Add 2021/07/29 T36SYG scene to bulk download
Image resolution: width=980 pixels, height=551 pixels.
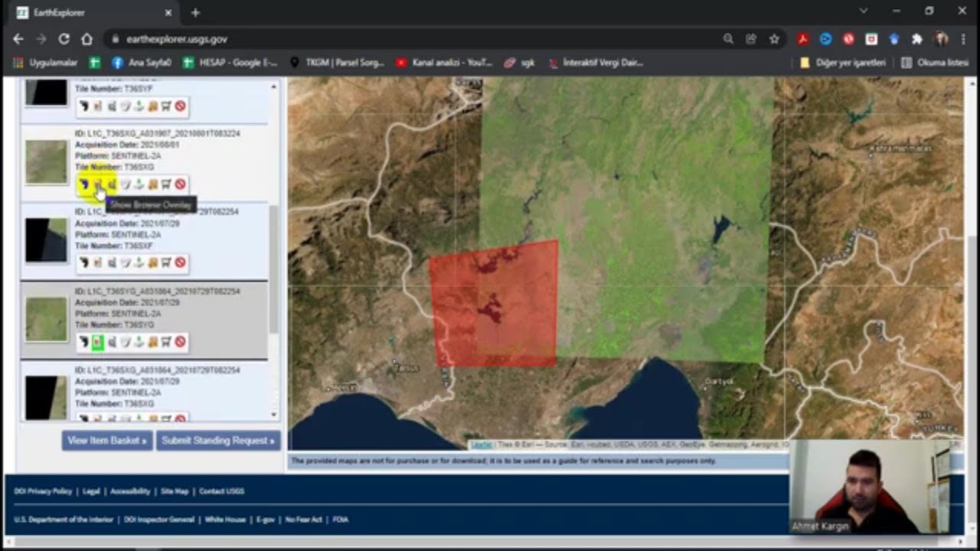153,342
